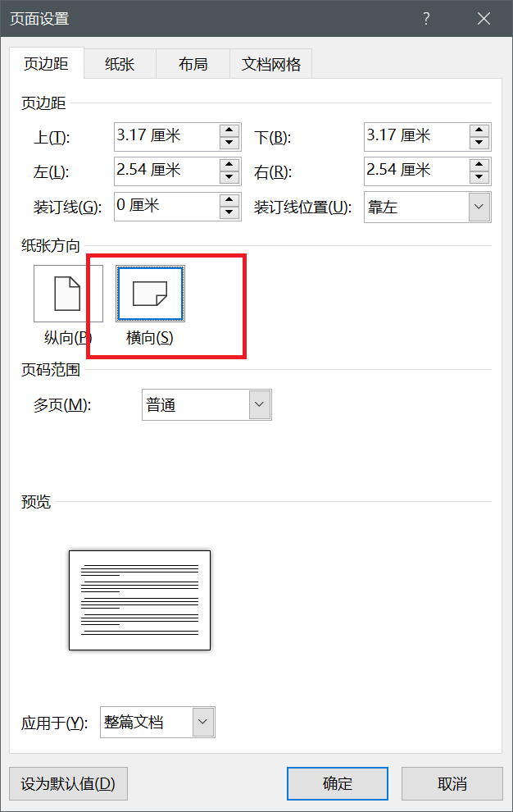Confirm with the 确定 button

click(338, 783)
